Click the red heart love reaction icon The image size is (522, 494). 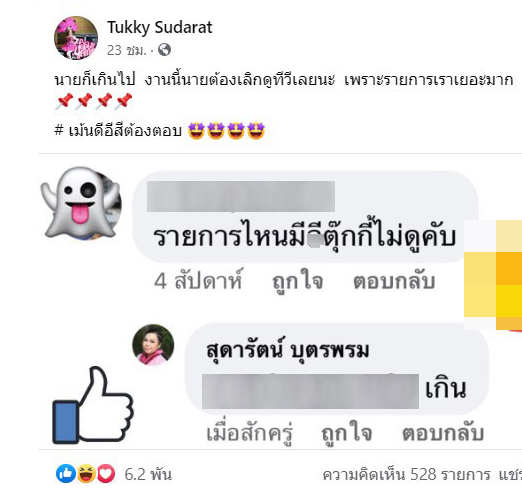[106, 474]
